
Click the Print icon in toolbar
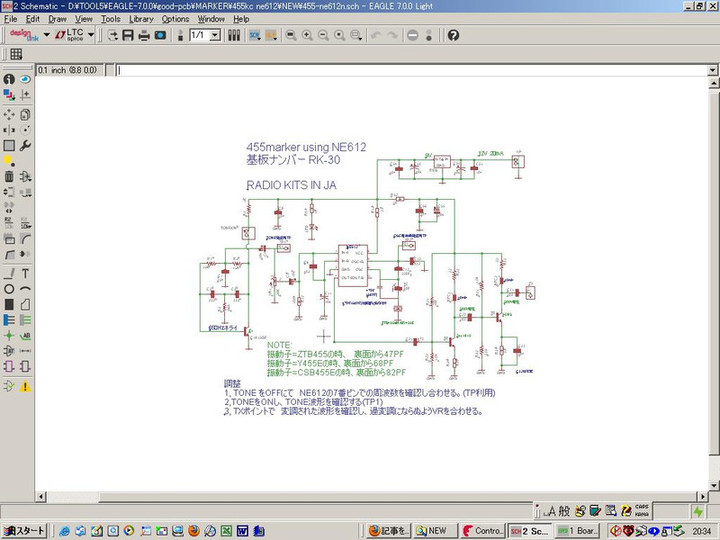144,35
